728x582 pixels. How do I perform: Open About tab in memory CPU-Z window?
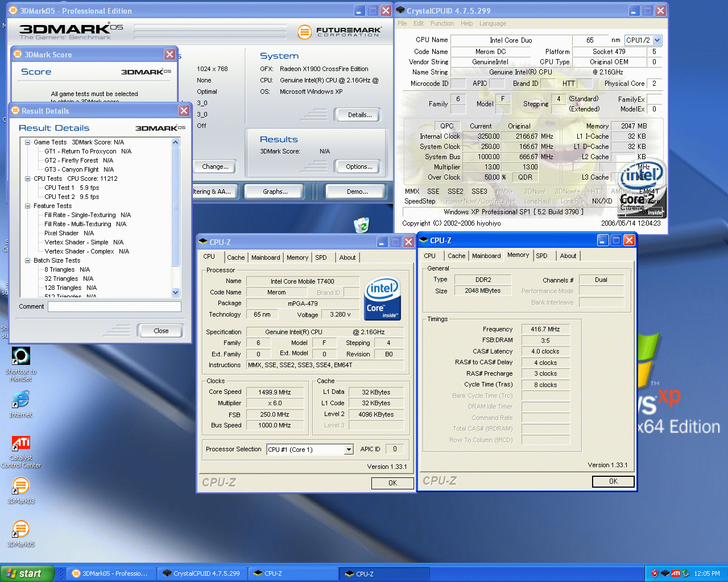(568, 256)
